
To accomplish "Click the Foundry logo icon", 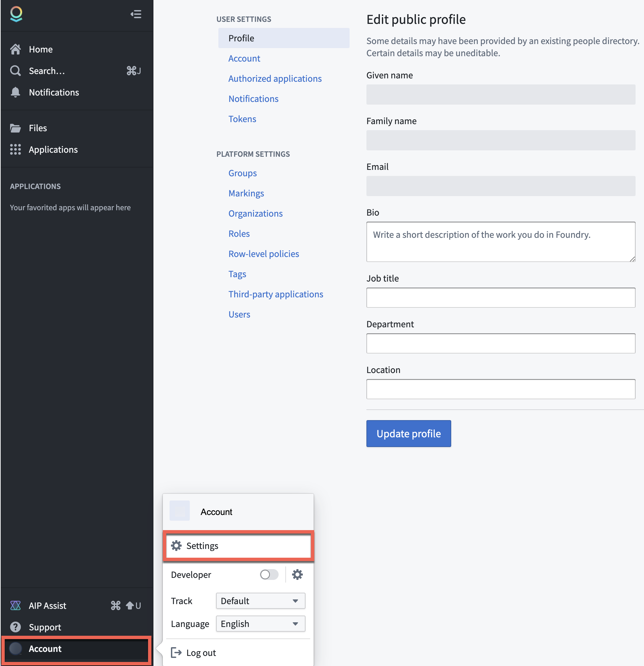I will 16,14.
